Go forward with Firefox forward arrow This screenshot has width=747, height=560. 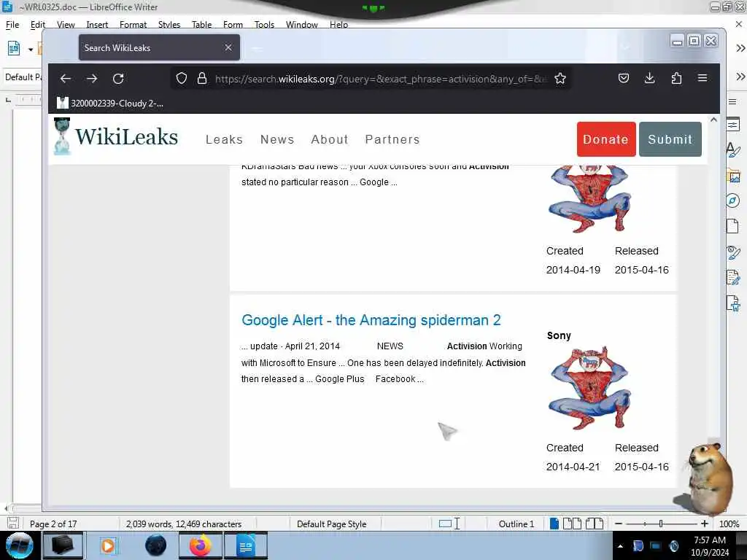point(92,79)
